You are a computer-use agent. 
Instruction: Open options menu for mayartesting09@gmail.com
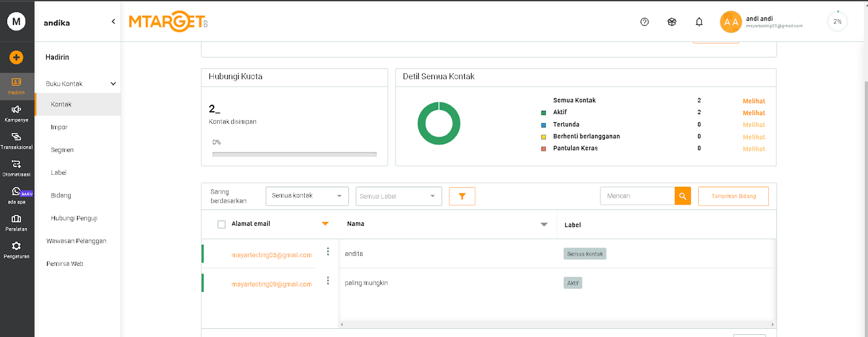(x=328, y=281)
